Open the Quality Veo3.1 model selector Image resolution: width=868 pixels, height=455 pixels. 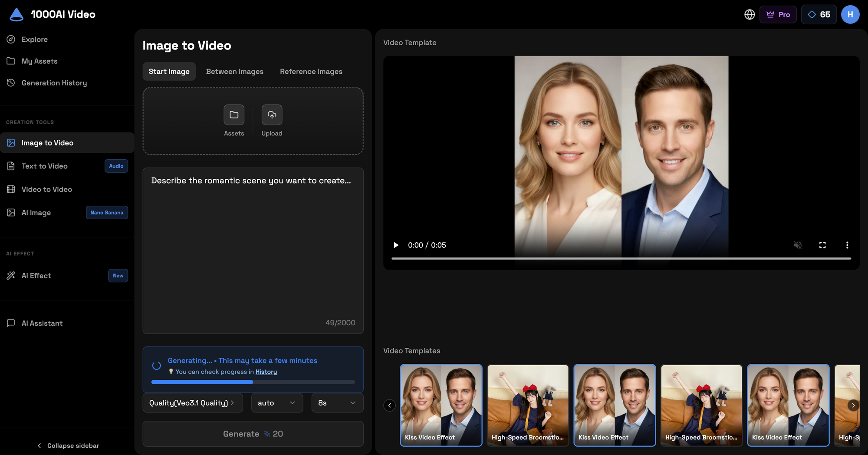(x=192, y=403)
